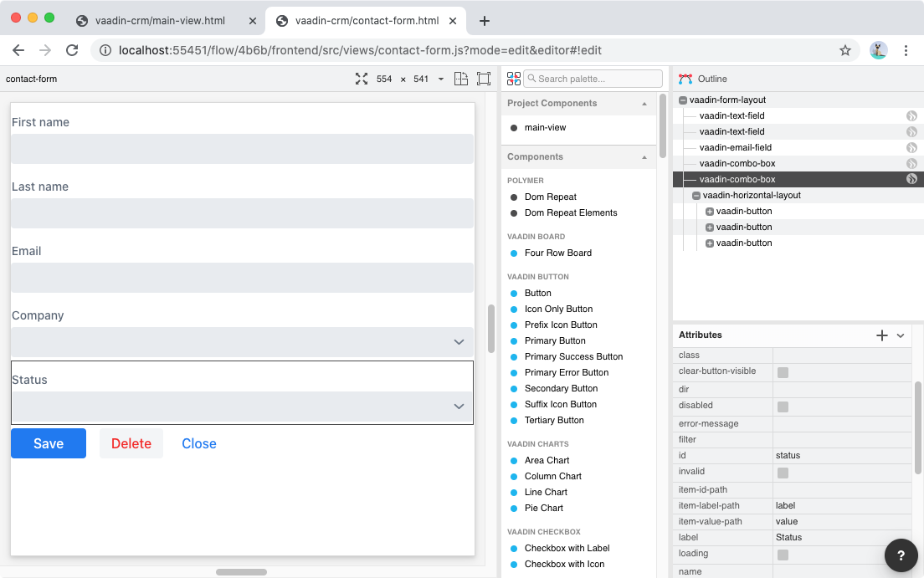Click the Delete button
Screen dimensions: 924x578
(131, 443)
